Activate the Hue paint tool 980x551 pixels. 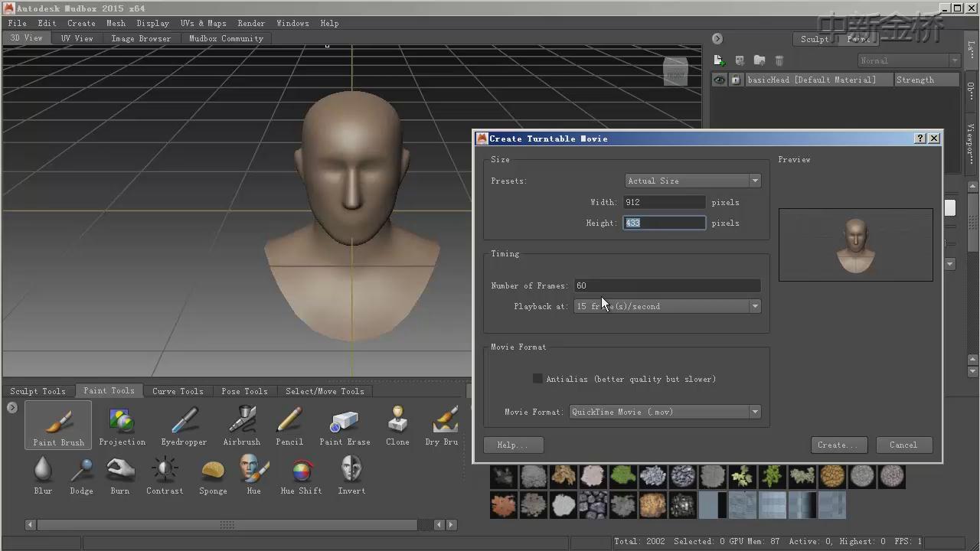click(x=253, y=474)
